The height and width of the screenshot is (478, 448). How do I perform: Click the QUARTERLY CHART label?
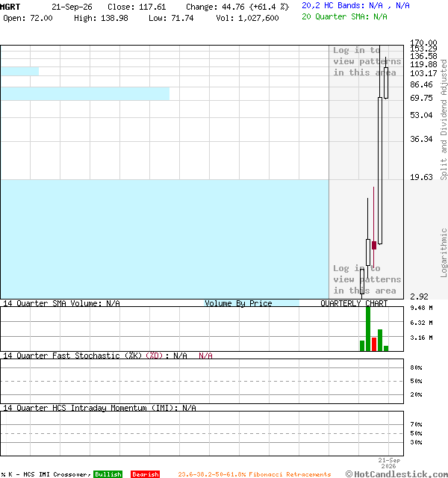coord(354,303)
